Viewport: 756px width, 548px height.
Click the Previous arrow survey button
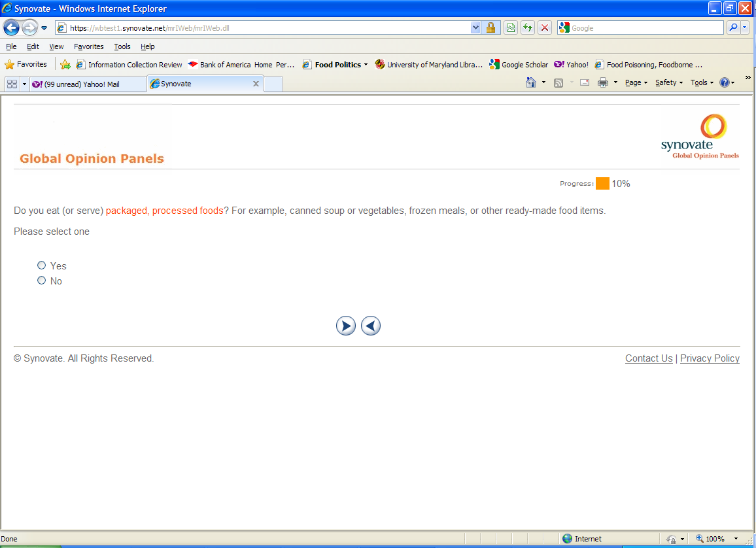click(x=371, y=326)
